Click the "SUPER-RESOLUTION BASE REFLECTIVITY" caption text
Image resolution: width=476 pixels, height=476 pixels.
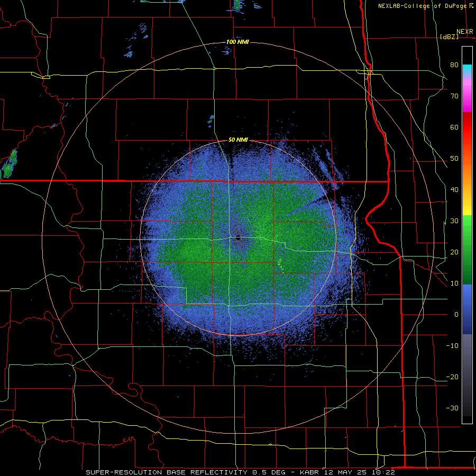coord(167,472)
